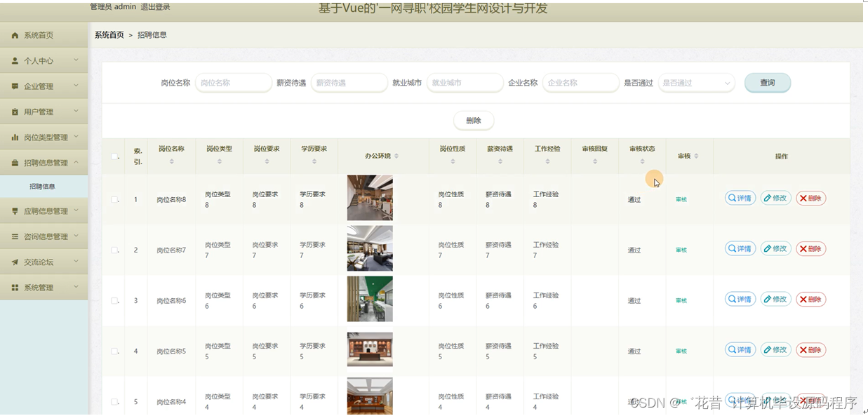Check the select-all checkbox in table header
This screenshot has height=416, width=868.
(x=113, y=156)
